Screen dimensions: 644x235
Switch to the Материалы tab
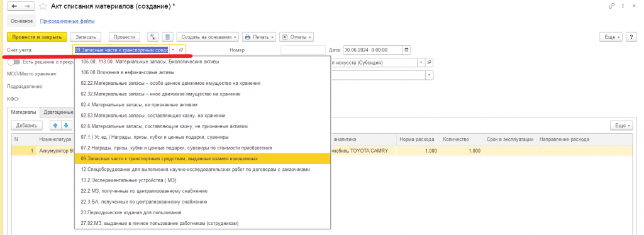pyautogui.click(x=23, y=112)
